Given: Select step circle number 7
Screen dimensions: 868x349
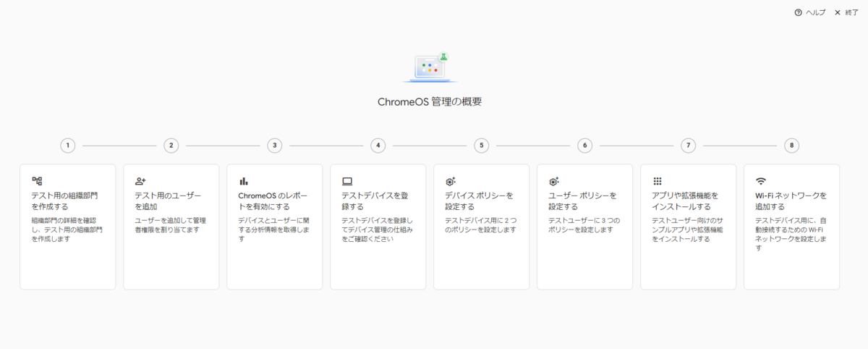Looking at the screenshot, I should tap(689, 146).
